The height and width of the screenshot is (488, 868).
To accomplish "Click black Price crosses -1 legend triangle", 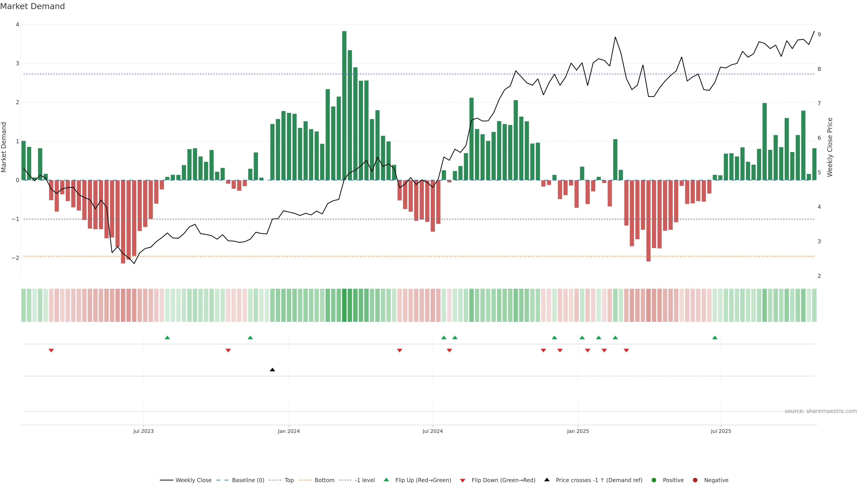I will (x=547, y=480).
